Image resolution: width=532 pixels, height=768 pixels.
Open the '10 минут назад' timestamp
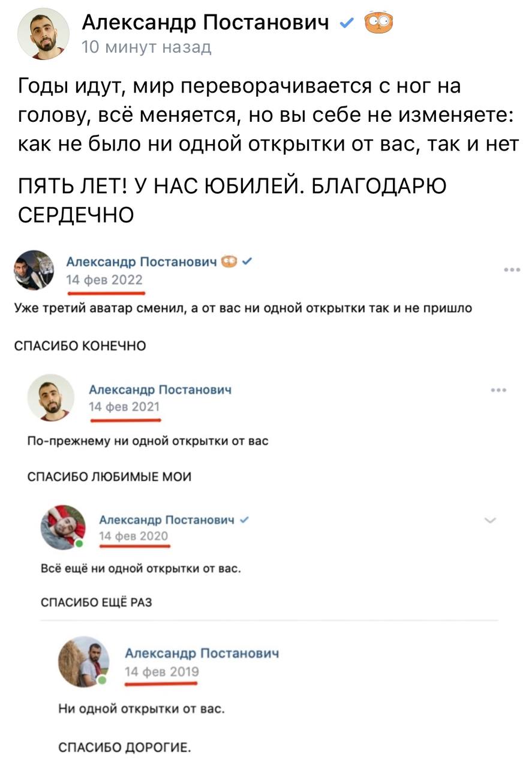(146, 47)
